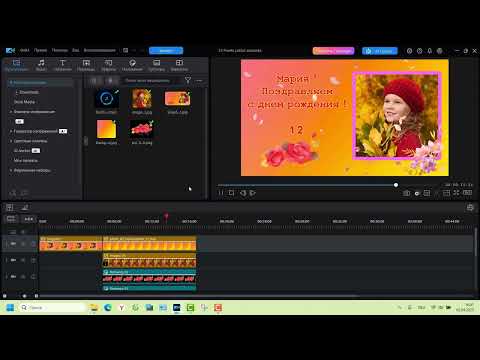Open the help icon in title bar
Screen dimensions: 480x360
click(420, 51)
